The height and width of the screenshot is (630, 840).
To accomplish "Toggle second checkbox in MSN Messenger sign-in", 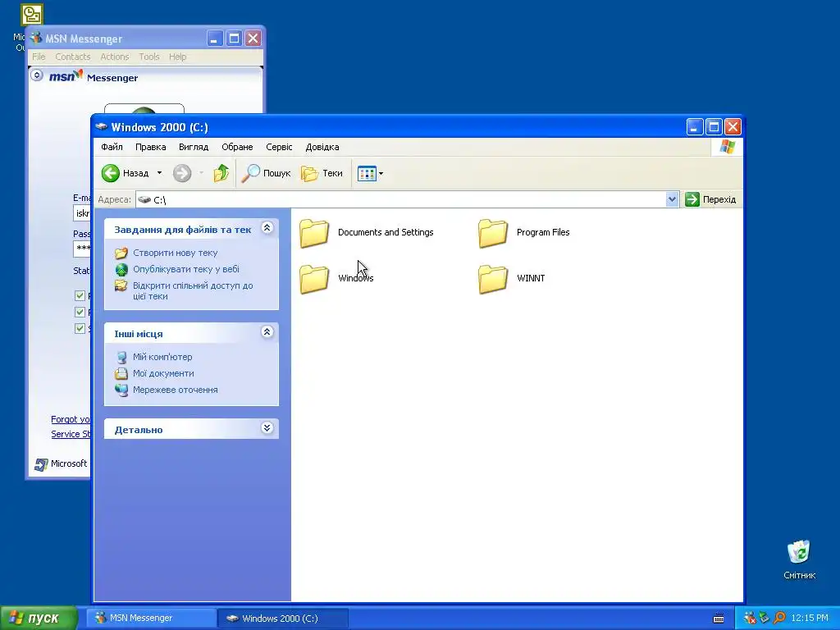I will click(x=80, y=312).
